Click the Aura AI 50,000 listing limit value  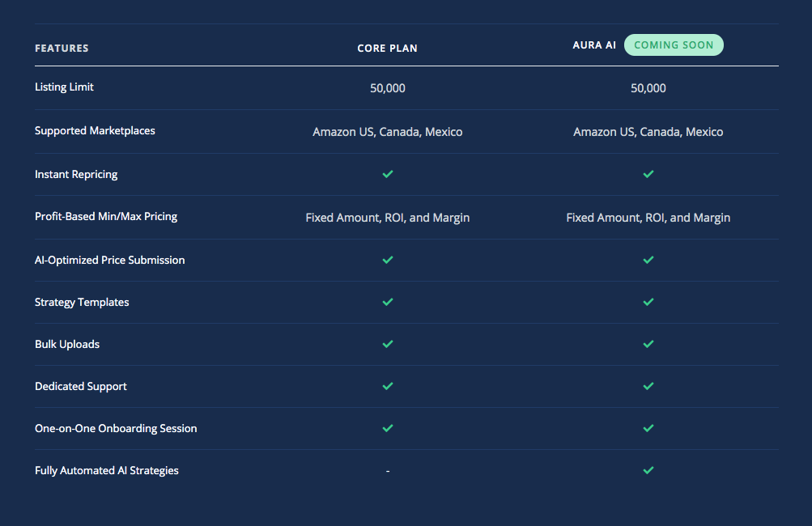648,88
